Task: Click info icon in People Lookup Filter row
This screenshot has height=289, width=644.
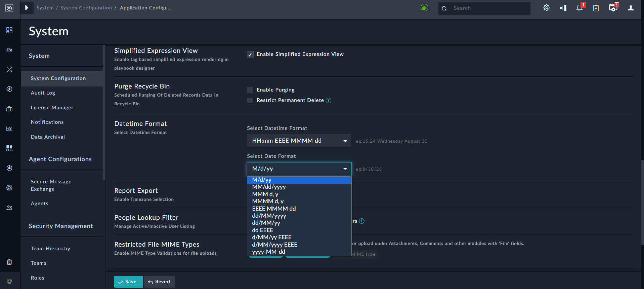Action: pos(362,221)
